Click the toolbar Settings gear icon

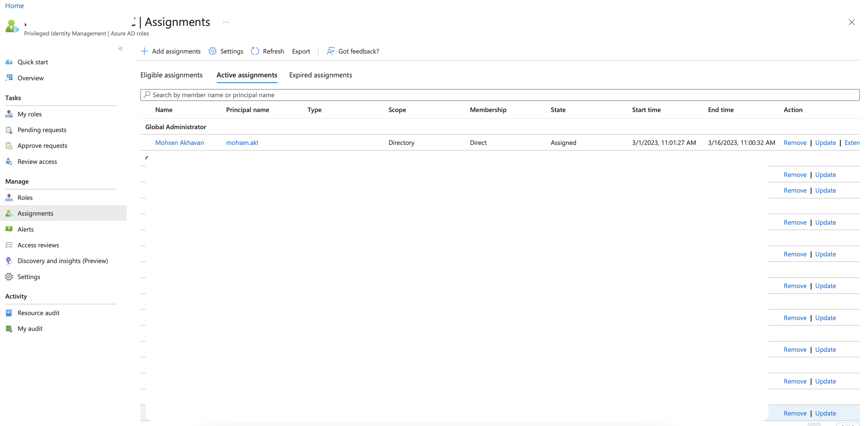pyautogui.click(x=212, y=51)
